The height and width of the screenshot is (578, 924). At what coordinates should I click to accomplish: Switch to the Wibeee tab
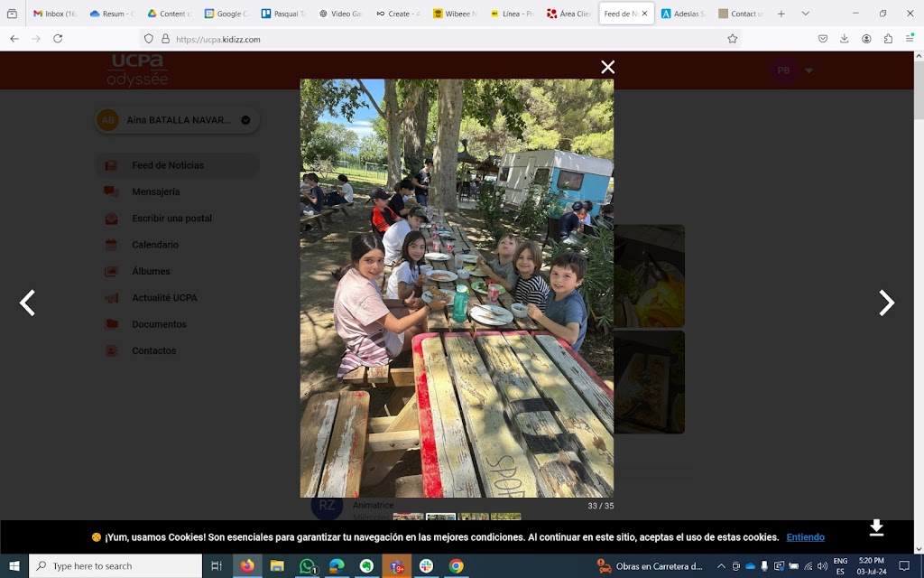click(x=455, y=14)
